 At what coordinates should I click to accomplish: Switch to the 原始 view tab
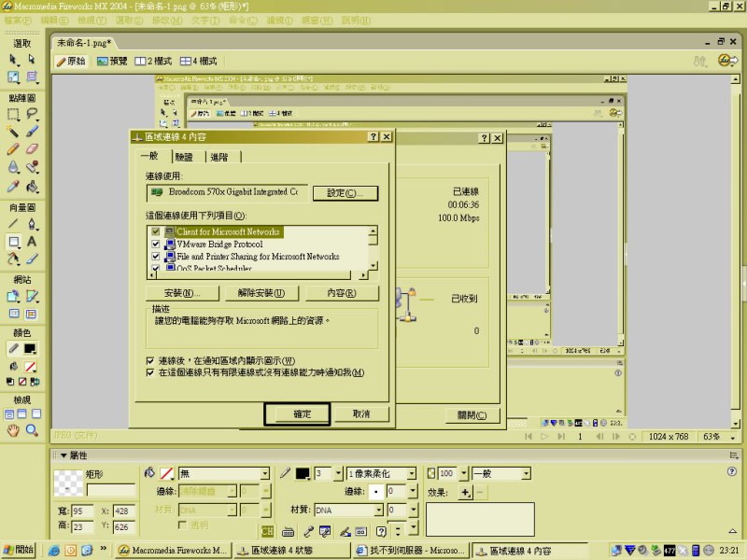pos(71,61)
